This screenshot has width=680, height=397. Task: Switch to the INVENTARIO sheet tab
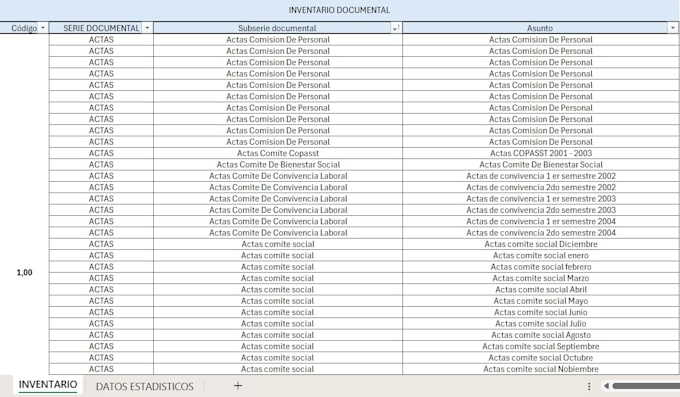48,384
